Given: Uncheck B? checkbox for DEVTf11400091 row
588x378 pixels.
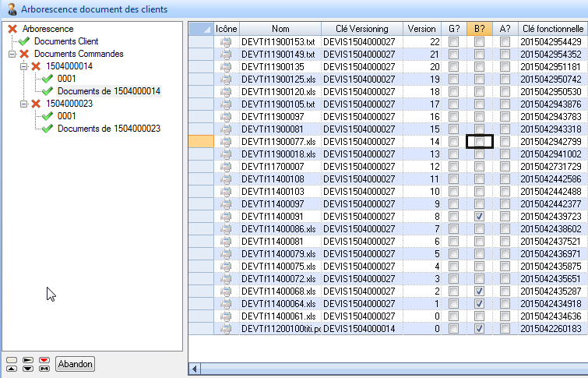Looking at the screenshot, I should [480, 216].
